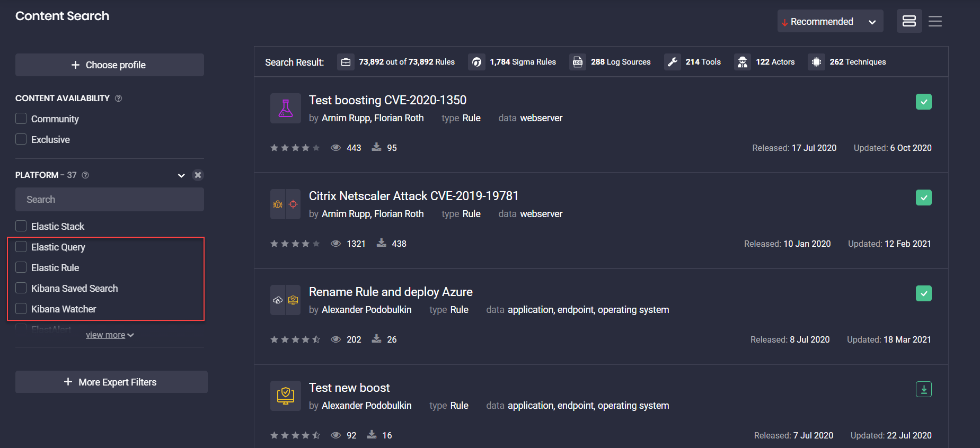This screenshot has width=980, height=448.
Task: Tick the Elastic Stack platform checkbox
Action: 21,226
